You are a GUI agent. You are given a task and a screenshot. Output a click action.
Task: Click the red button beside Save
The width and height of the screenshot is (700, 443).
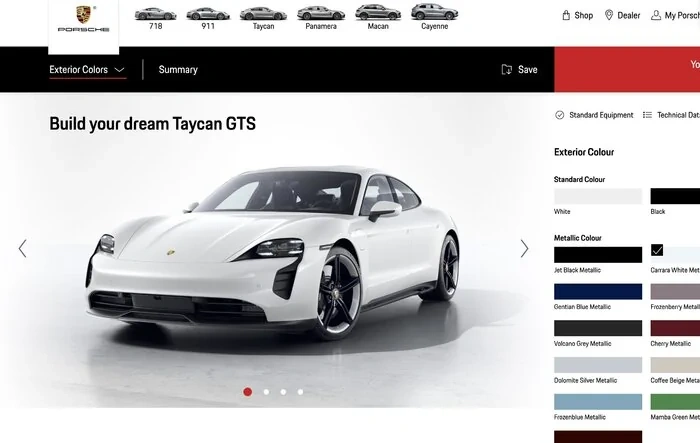(627, 69)
